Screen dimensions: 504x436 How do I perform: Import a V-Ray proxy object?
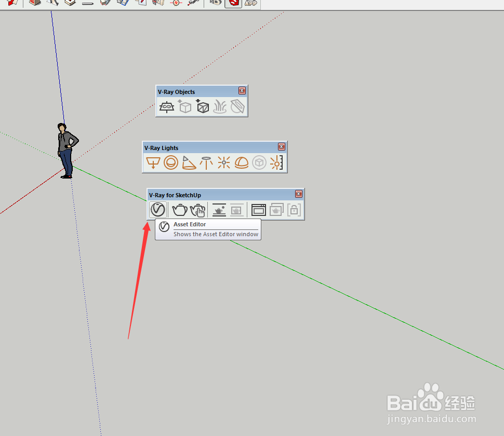tap(203, 106)
